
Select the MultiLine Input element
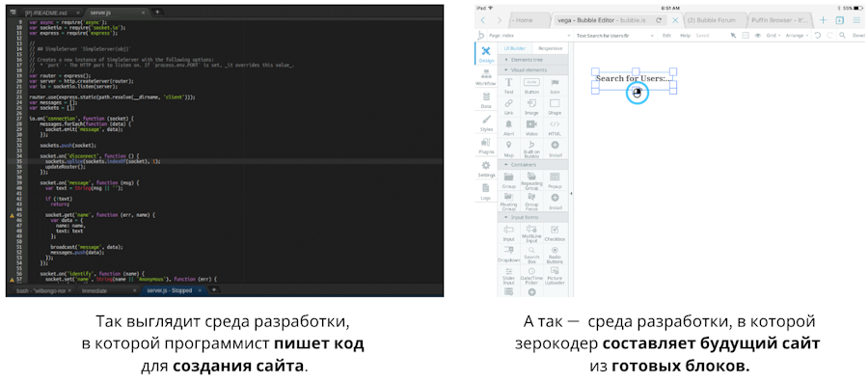tap(531, 233)
